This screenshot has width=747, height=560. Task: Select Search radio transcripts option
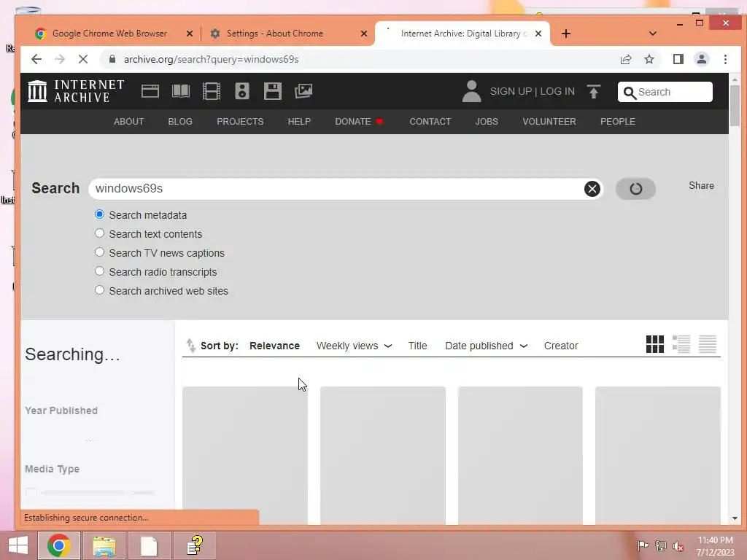pyautogui.click(x=99, y=271)
